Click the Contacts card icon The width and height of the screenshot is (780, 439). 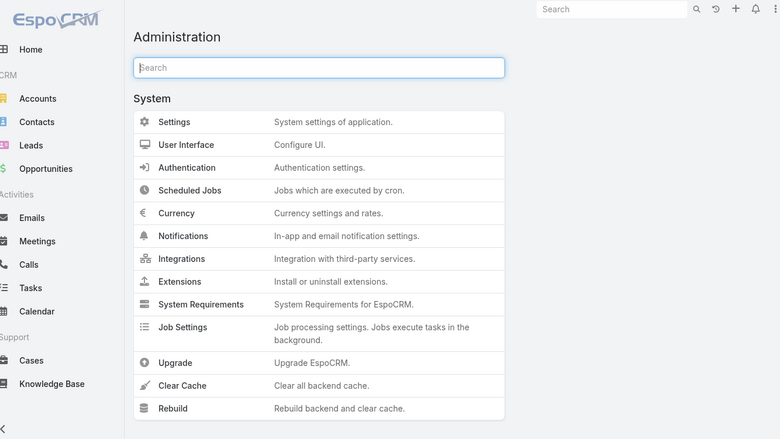click(3, 122)
